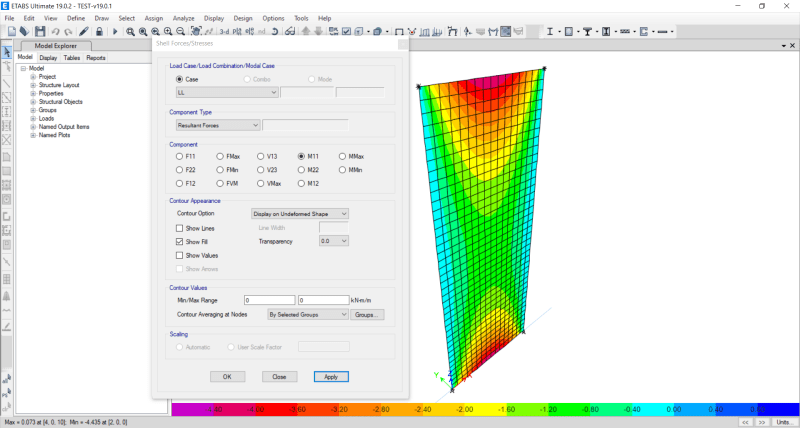Open the Analyze menu
Image resolution: width=800 pixels, height=428 pixels.
pos(183,18)
